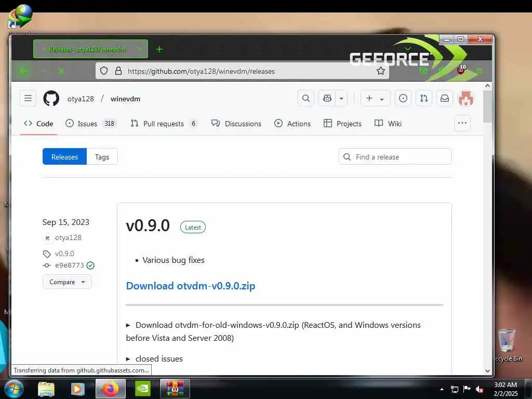Image resolution: width=532 pixels, height=399 pixels.
Task: Click the padlock site info icon
Action: click(118, 71)
